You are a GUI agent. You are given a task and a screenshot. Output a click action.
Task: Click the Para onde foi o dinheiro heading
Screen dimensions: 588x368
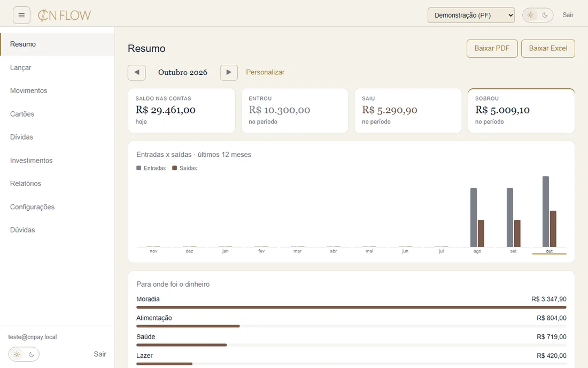point(173,285)
